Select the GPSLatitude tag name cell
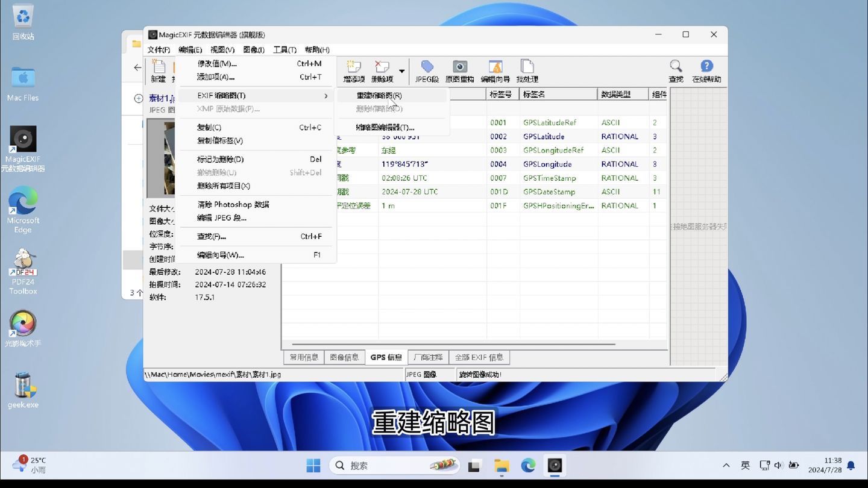 click(543, 136)
